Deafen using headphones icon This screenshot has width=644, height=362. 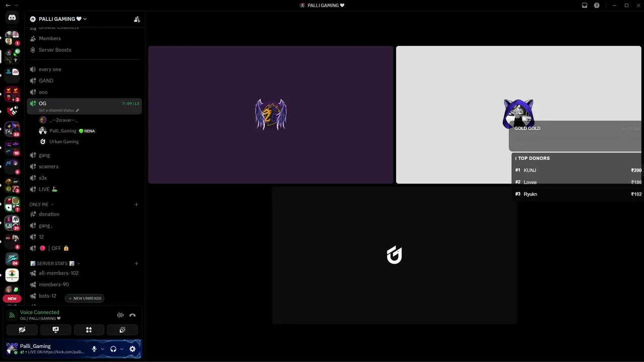tap(113, 349)
